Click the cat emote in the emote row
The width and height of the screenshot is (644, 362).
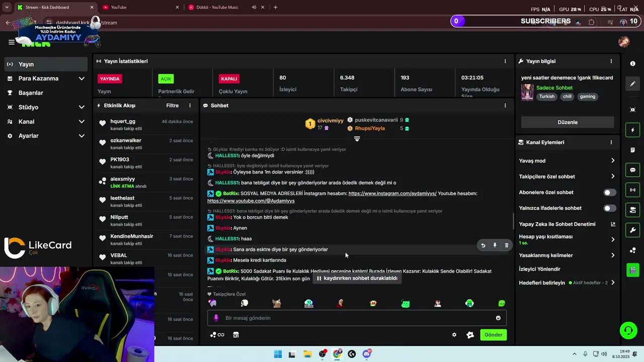(276, 303)
